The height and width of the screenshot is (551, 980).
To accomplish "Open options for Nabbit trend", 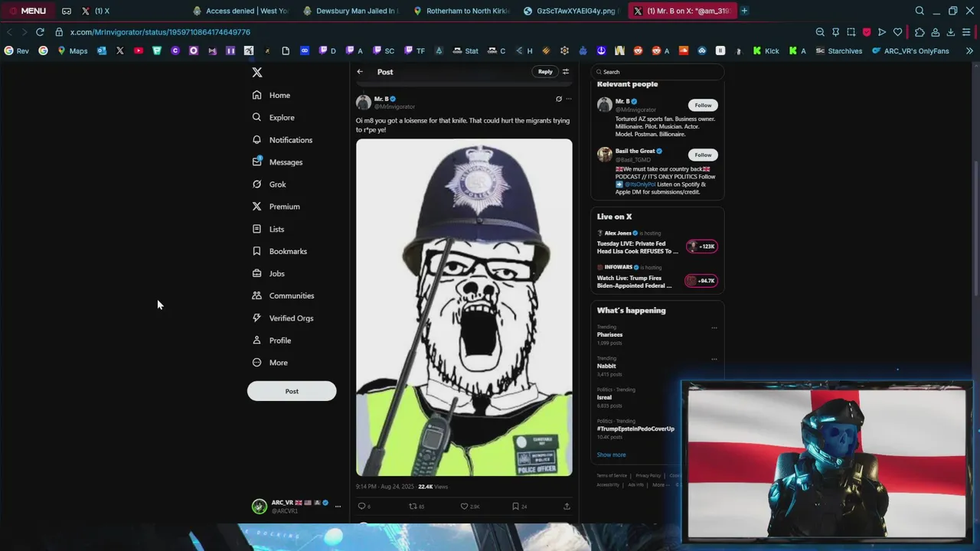I will click(x=714, y=359).
